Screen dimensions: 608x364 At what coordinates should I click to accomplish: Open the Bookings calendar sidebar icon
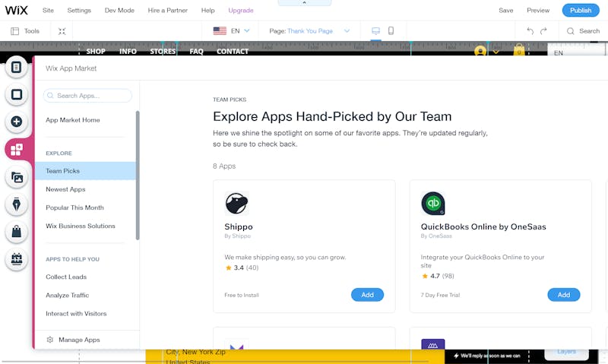coord(16,259)
